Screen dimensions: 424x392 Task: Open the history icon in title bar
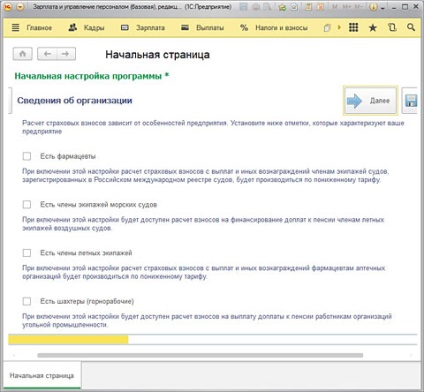pos(294,7)
